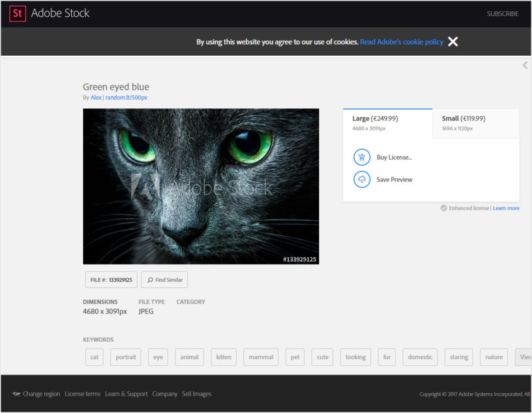Select the cat keyword tag
Viewport: 532px width, 413px height.
coord(94,357)
